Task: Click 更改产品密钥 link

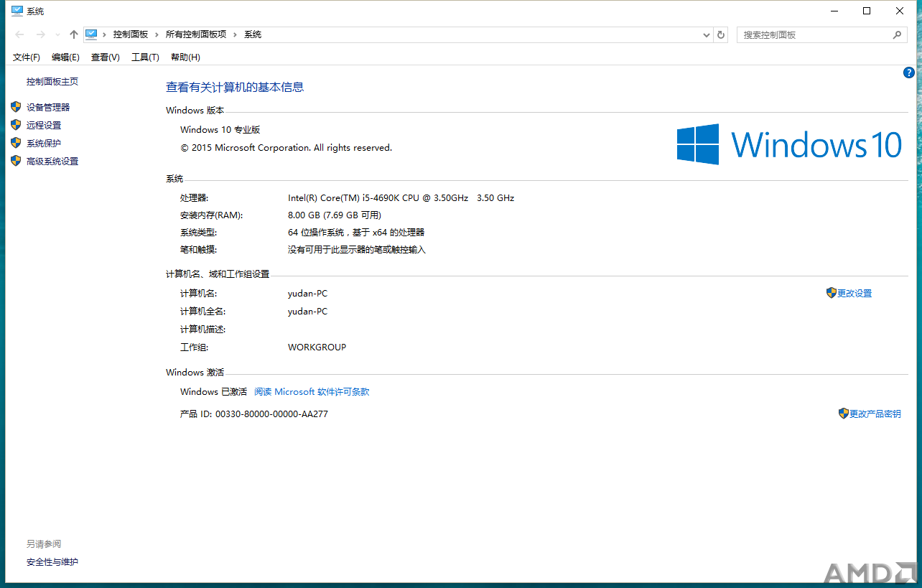Action: coord(875,414)
